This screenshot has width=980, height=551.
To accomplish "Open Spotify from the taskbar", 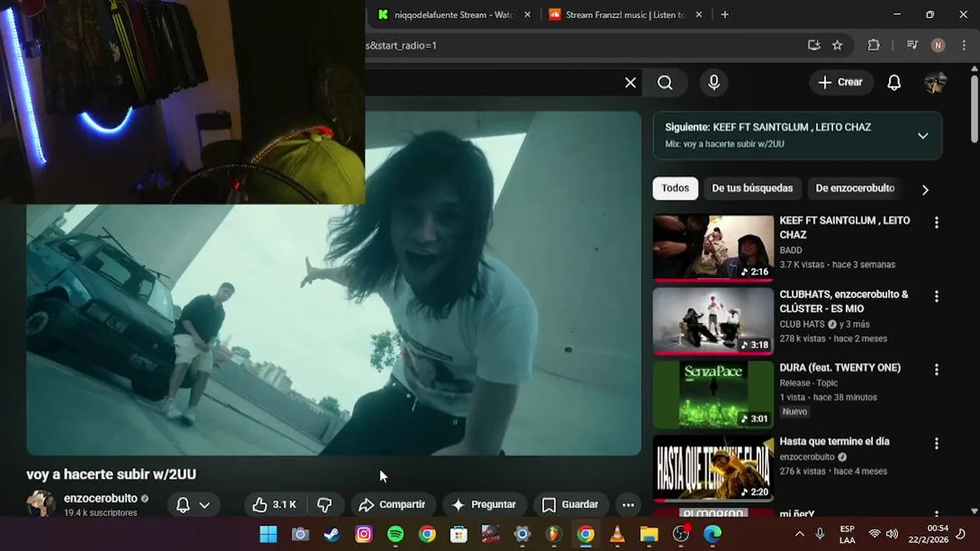I will (x=395, y=534).
